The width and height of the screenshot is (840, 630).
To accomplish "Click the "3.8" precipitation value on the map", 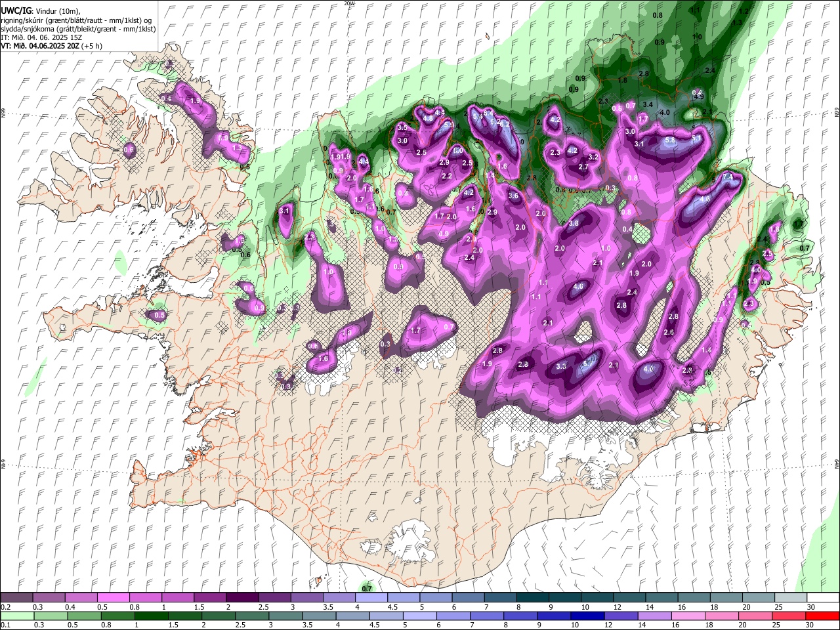I will 574,223.
